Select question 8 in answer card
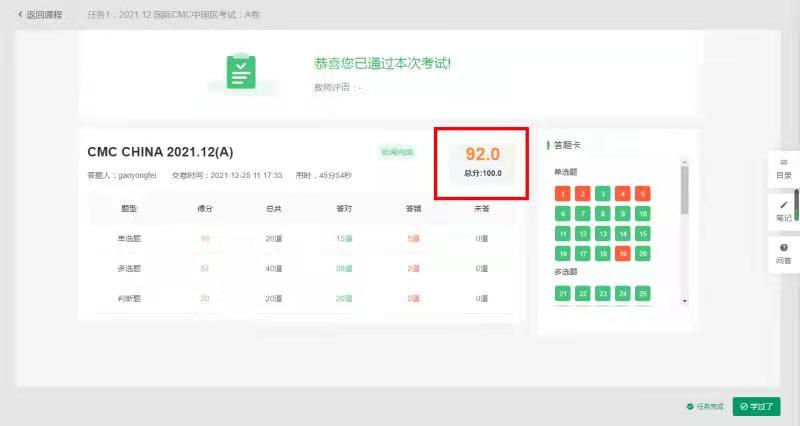 click(603, 214)
